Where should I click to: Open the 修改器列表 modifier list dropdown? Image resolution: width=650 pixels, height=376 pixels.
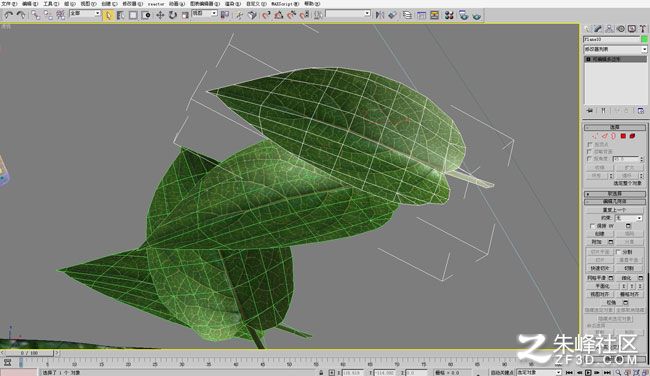coord(615,49)
